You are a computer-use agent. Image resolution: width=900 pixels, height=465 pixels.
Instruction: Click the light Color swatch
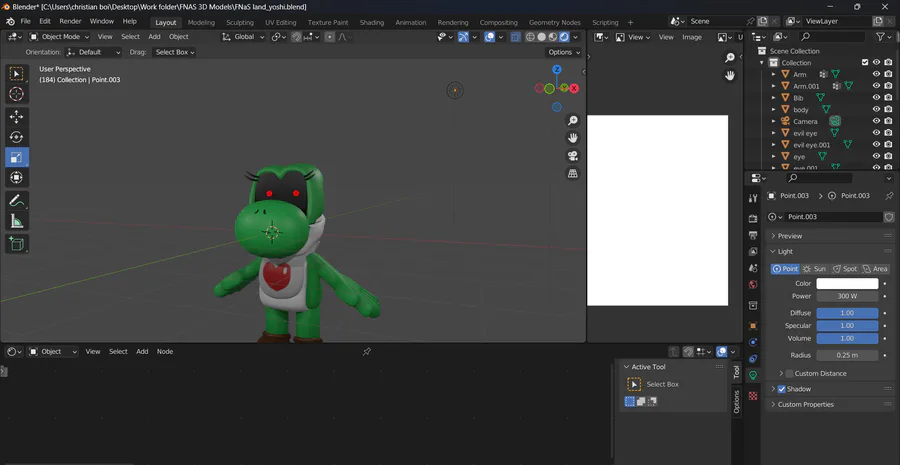click(x=847, y=284)
